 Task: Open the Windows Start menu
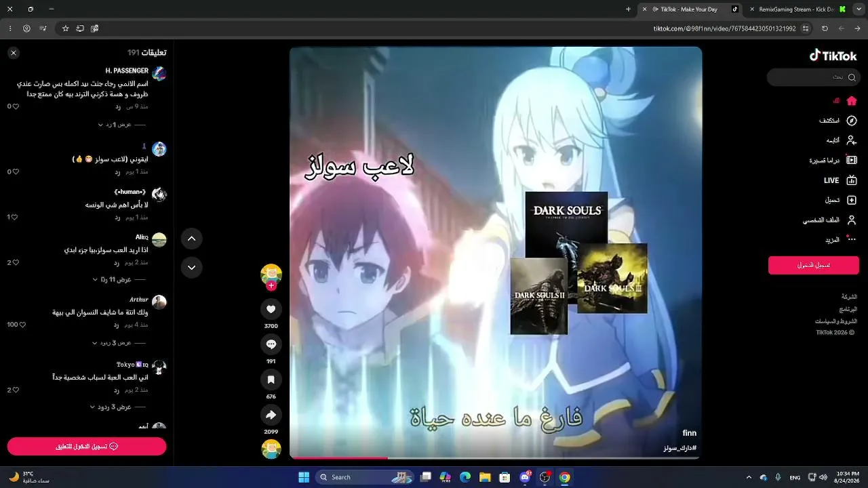click(x=304, y=477)
